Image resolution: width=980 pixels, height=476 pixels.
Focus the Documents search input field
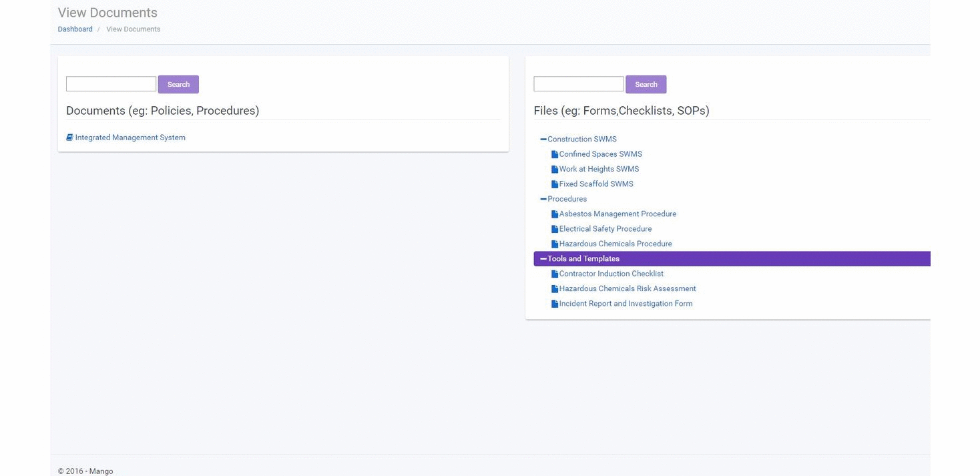[111, 83]
